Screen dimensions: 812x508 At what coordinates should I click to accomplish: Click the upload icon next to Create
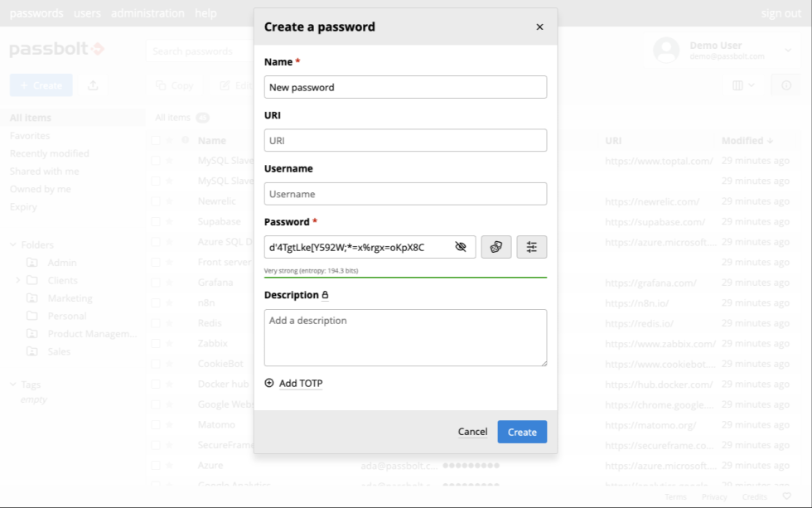point(93,85)
